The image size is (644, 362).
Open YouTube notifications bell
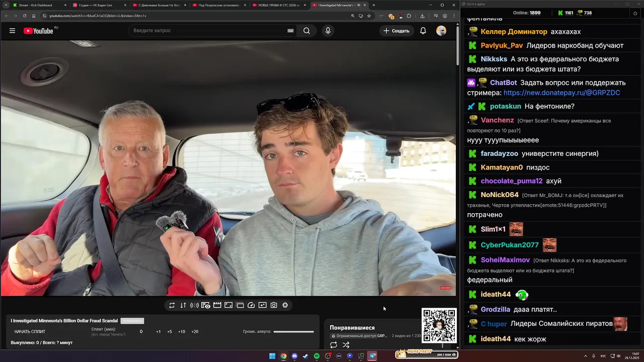(423, 31)
